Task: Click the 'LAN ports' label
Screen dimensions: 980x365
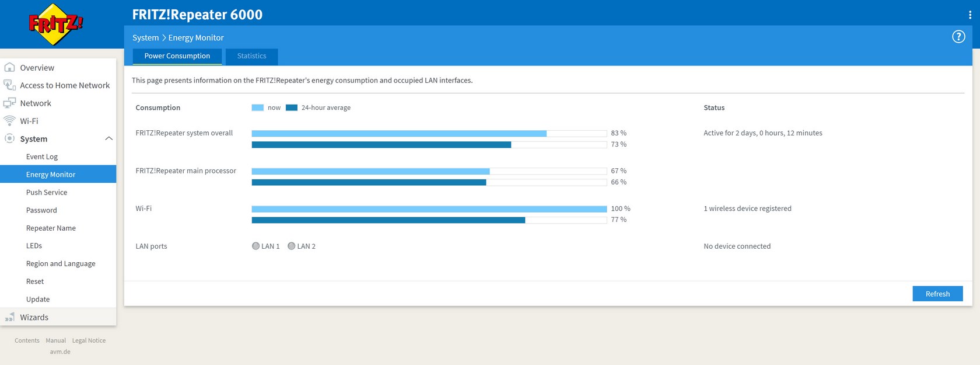Action: (x=151, y=246)
